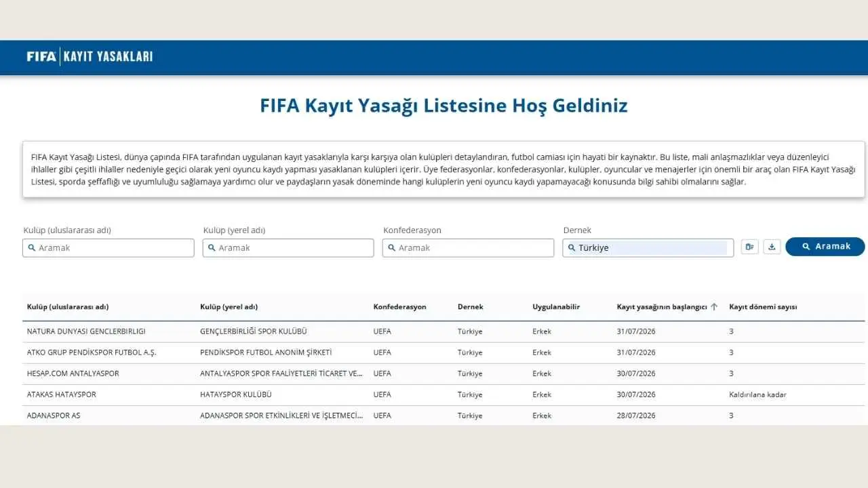Click 30/07/2026 date in Antalyaspor row
Viewport: 868px width, 488px height.
coord(636,373)
